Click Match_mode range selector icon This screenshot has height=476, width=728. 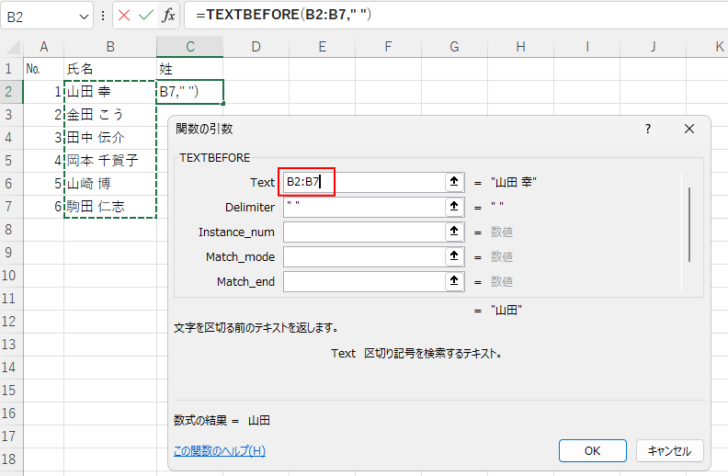tap(454, 257)
